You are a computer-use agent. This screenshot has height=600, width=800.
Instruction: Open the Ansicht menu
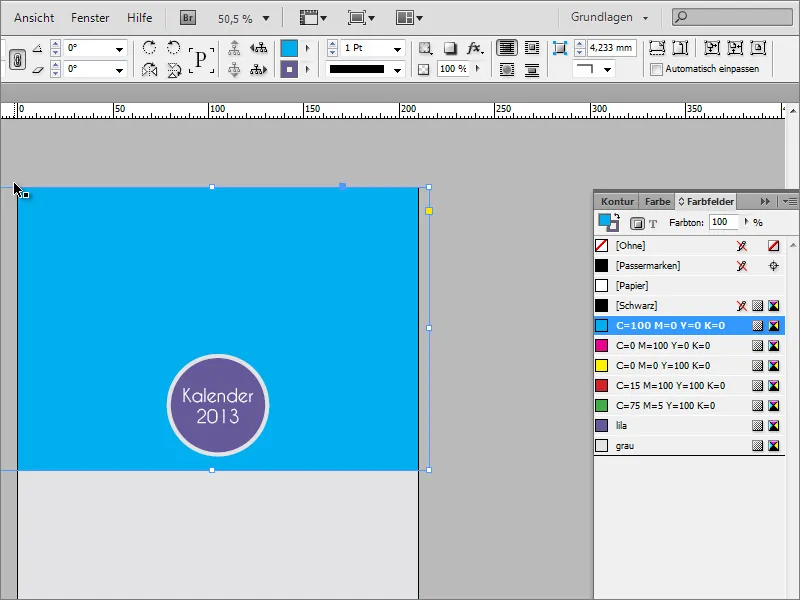pos(34,18)
